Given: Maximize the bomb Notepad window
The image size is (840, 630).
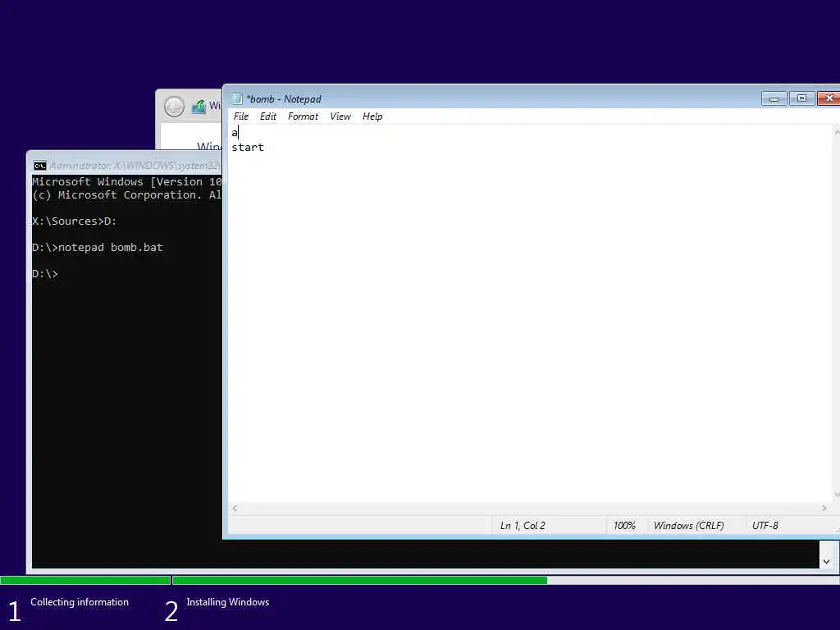Looking at the screenshot, I should click(801, 98).
